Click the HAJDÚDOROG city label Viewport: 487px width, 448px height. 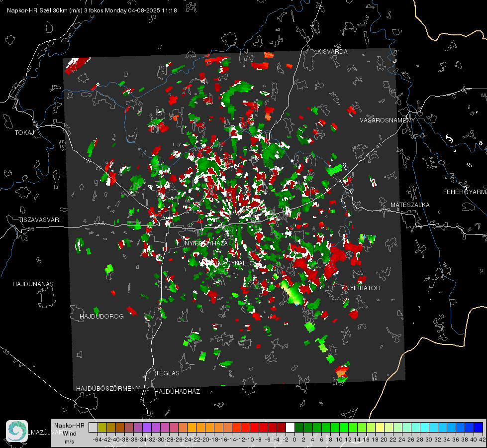(x=101, y=316)
